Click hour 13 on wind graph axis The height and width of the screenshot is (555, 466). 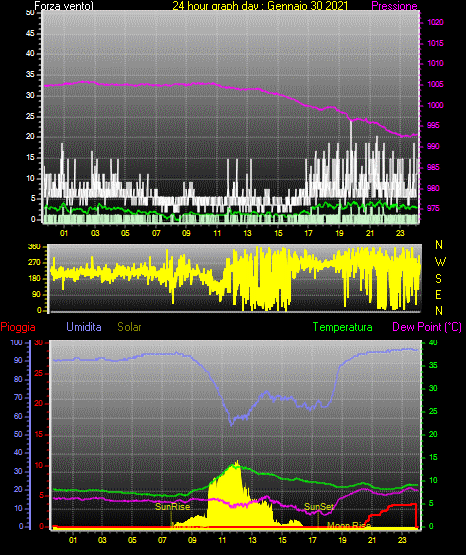click(247, 233)
